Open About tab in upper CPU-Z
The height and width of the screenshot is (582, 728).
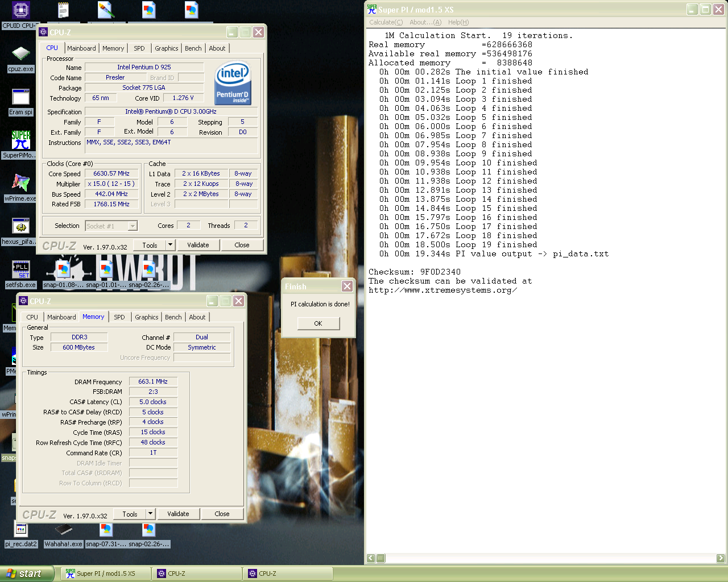tap(217, 48)
